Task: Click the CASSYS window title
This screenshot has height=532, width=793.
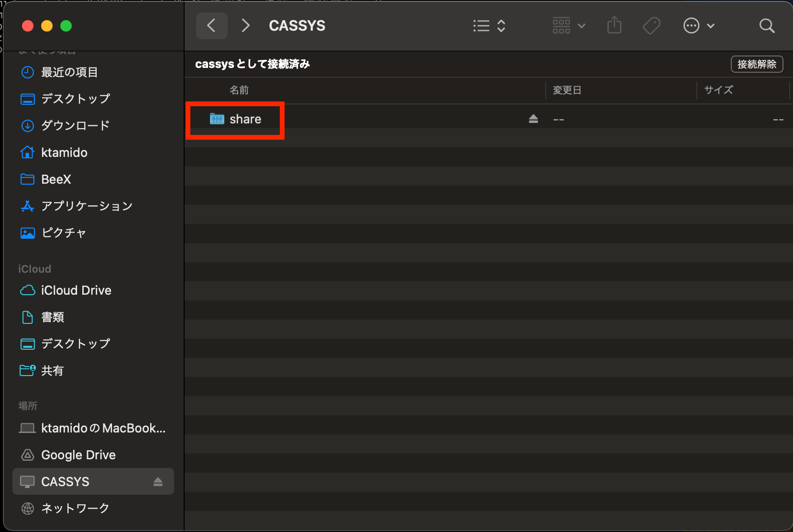Action: [x=297, y=25]
